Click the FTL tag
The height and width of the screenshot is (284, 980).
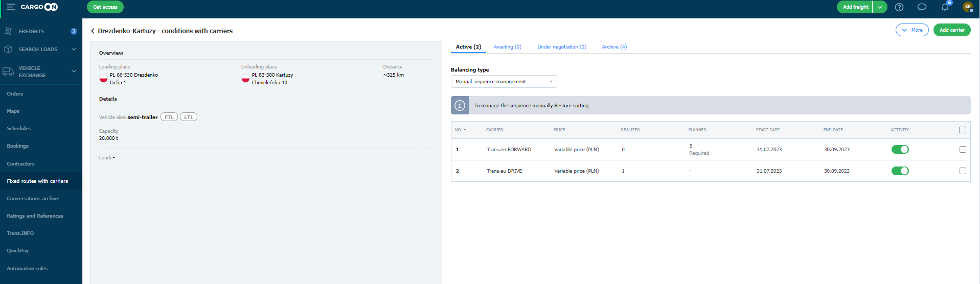tap(169, 117)
